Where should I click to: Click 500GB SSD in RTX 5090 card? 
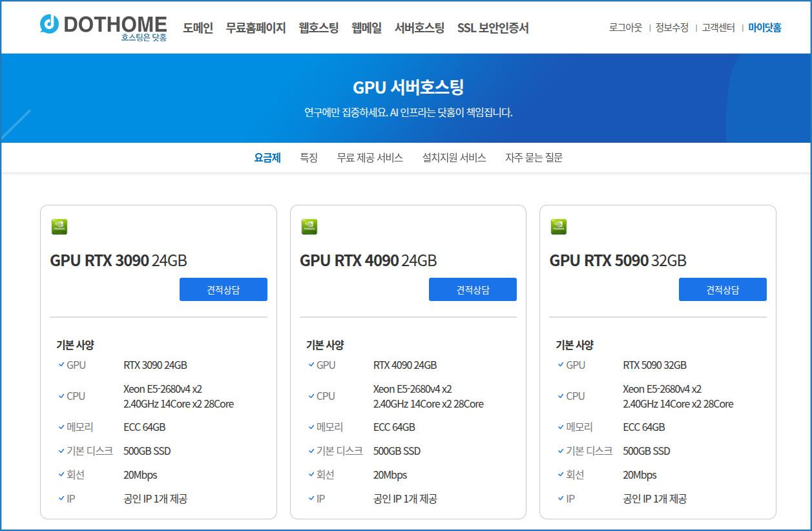(647, 451)
